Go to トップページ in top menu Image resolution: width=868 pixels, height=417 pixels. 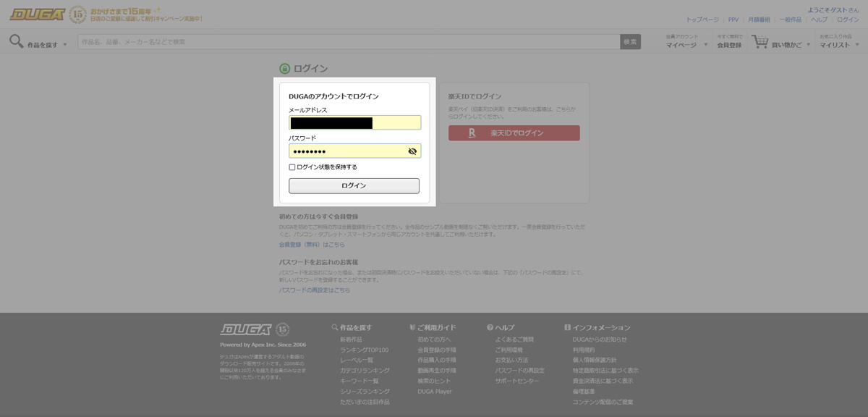click(x=702, y=20)
